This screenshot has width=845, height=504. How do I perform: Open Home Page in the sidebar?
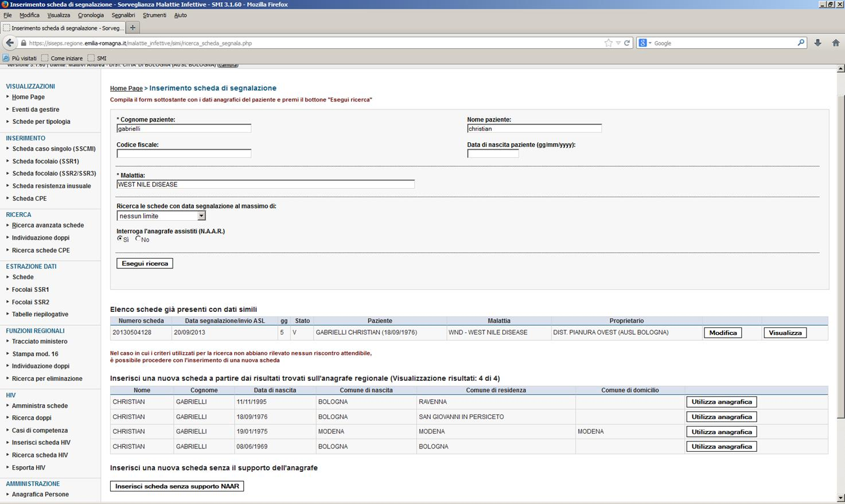tap(28, 97)
